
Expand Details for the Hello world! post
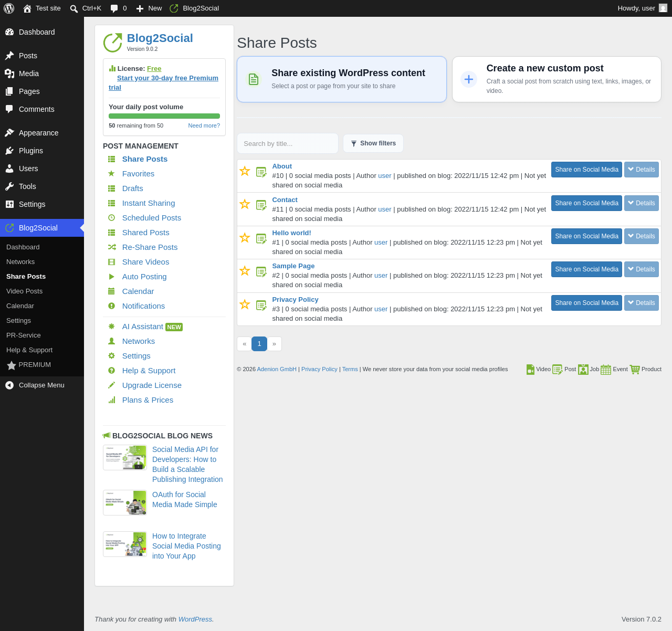pyautogui.click(x=642, y=236)
